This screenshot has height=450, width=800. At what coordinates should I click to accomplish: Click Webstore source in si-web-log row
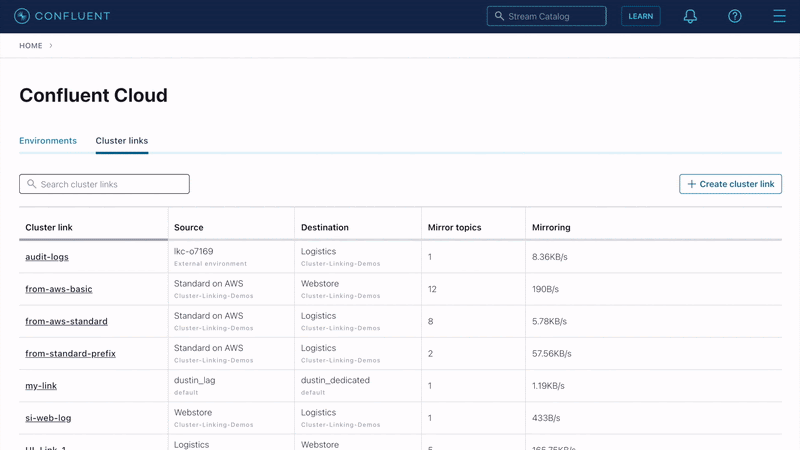pyautogui.click(x=193, y=412)
